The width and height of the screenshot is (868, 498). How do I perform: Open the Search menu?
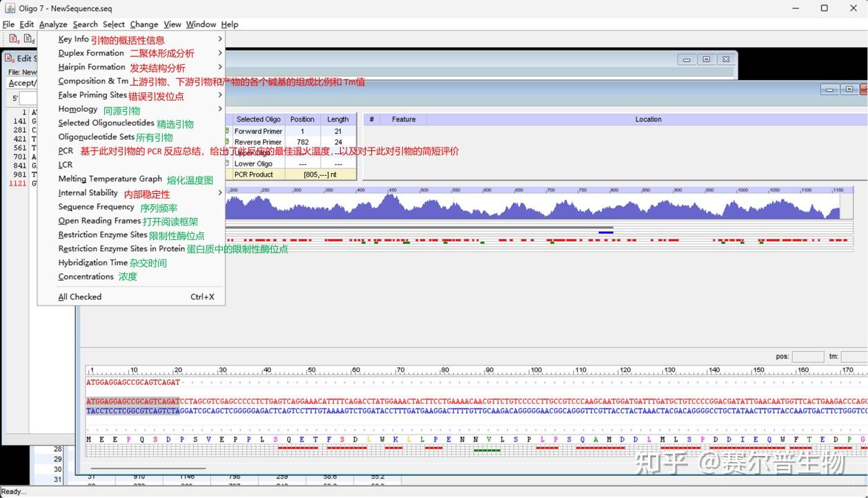pos(86,24)
